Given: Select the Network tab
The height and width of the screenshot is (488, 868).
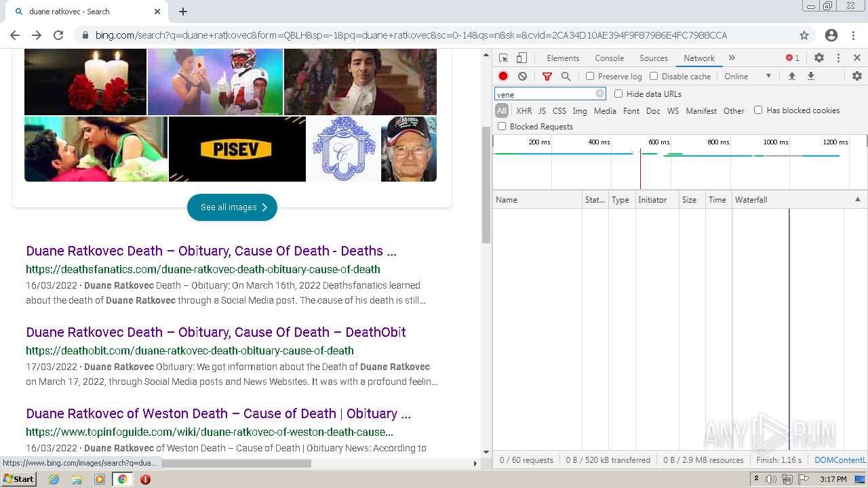Looking at the screenshot, I should (699, 58).
